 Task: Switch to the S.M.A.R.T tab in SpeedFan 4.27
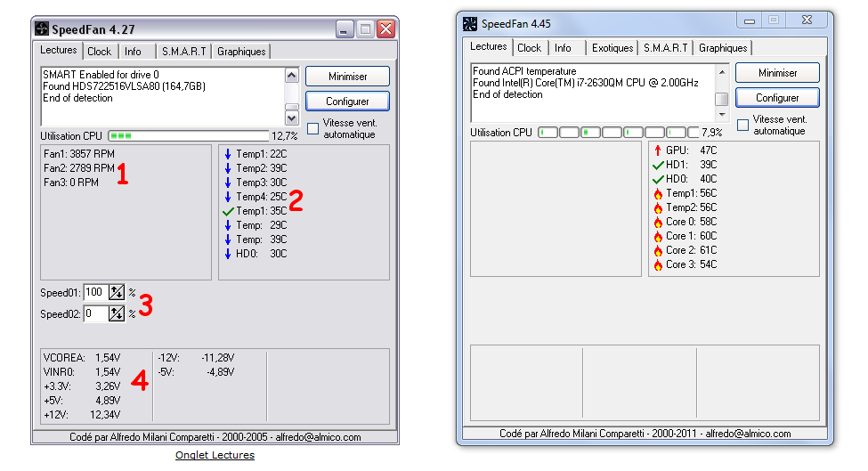[x=183, y=52]
